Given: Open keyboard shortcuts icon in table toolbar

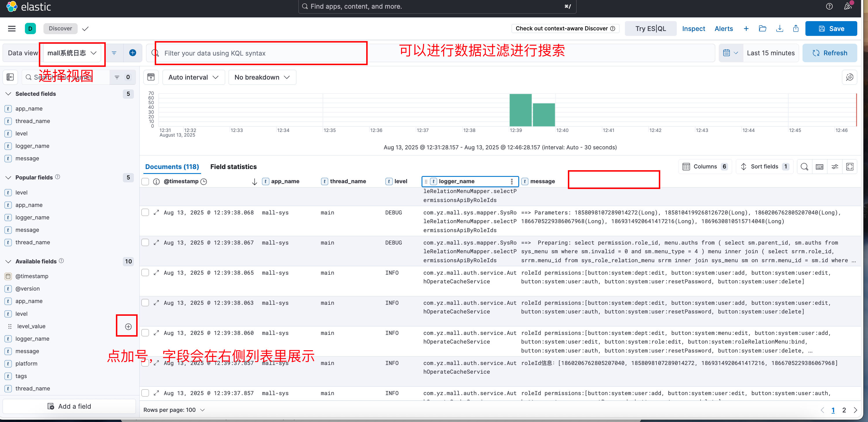Looking at the screenshot, I should click(820, 167).
